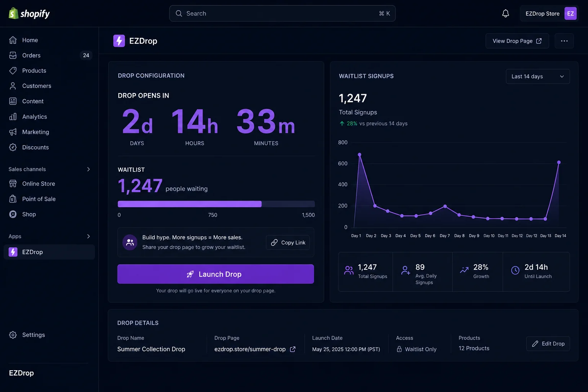Image resolution: width=588 pixels, height=392 pixels.
Task: Open Customers in the sidebar
Action: click(x=49, y=86)
